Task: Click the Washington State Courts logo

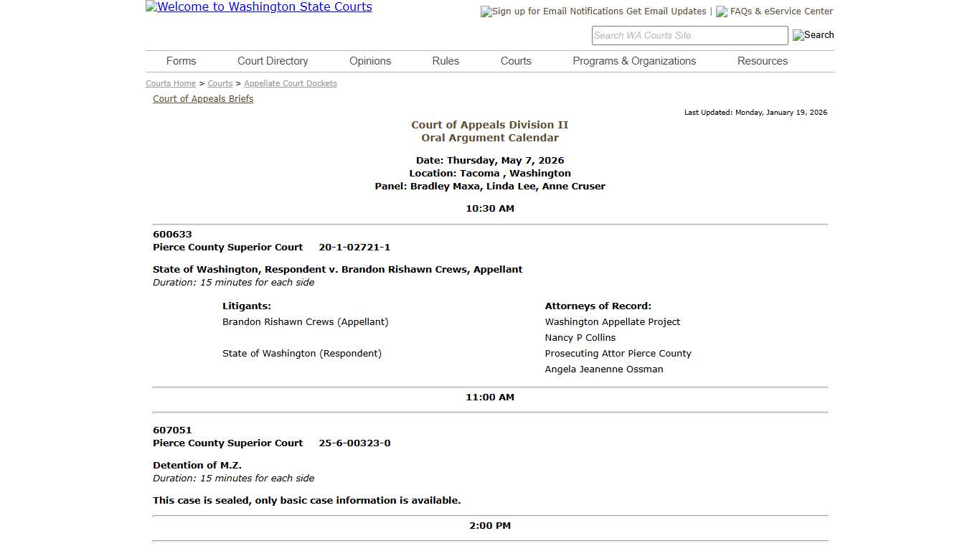Action: tap(258, 7)
